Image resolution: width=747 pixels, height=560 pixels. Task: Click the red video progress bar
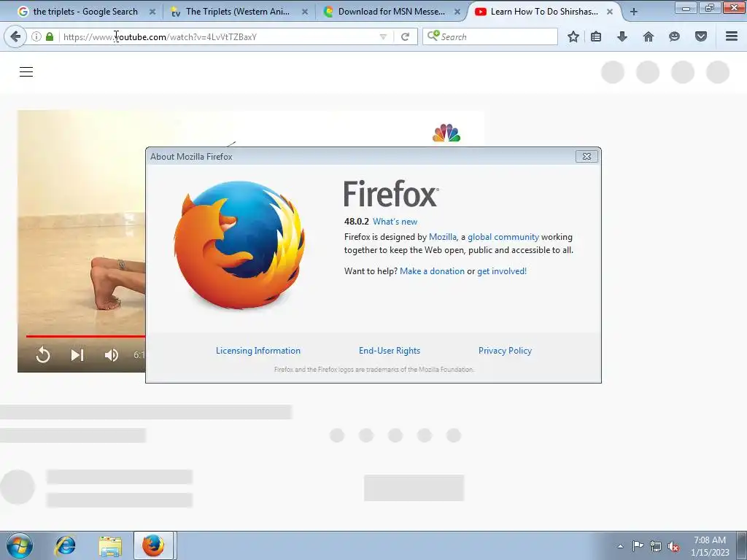click(86, 336)
